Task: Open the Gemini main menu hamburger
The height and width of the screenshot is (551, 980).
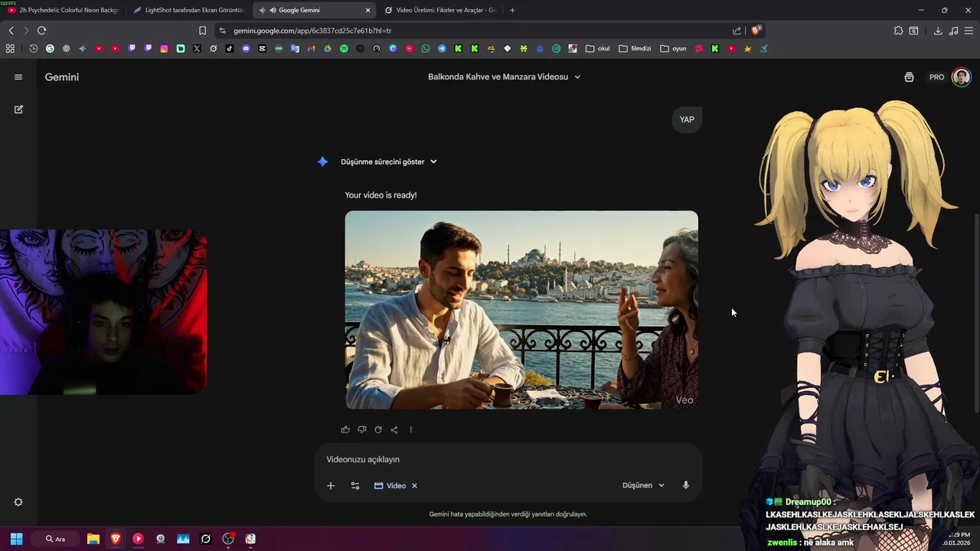Action: 18,77
